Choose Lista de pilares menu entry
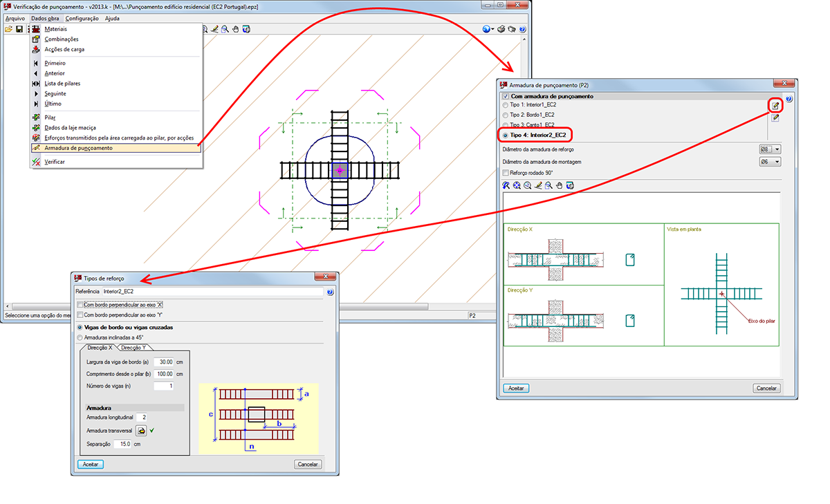830x504 pixels. coord(116,84)
